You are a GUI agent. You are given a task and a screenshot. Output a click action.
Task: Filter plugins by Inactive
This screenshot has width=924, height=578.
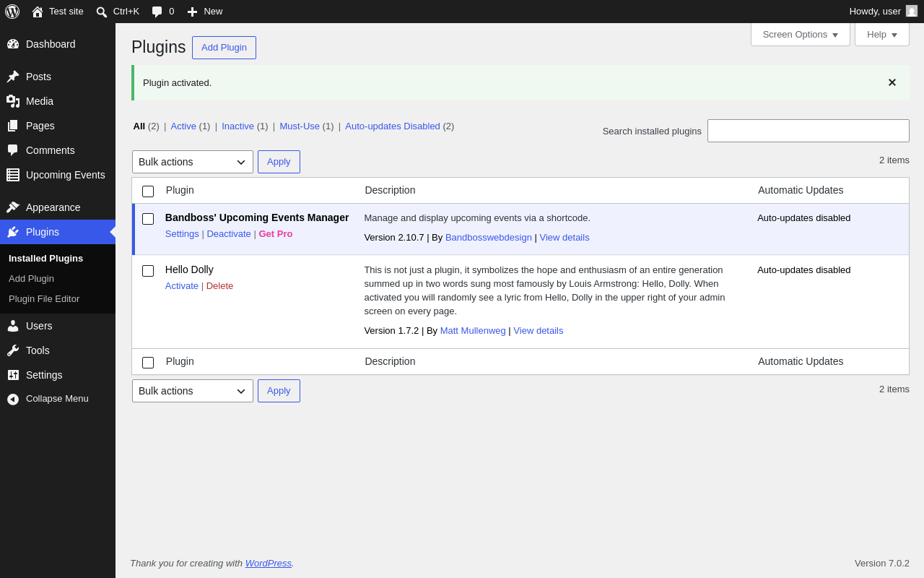237,126
